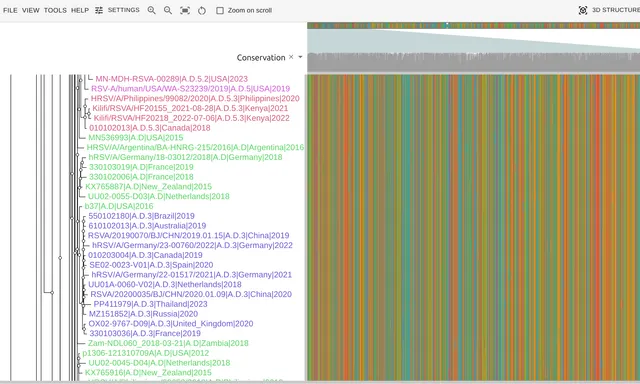Click the zoom out magnifier icon
This screenshot has width=640, height=384.
click(x=168, y=10)
